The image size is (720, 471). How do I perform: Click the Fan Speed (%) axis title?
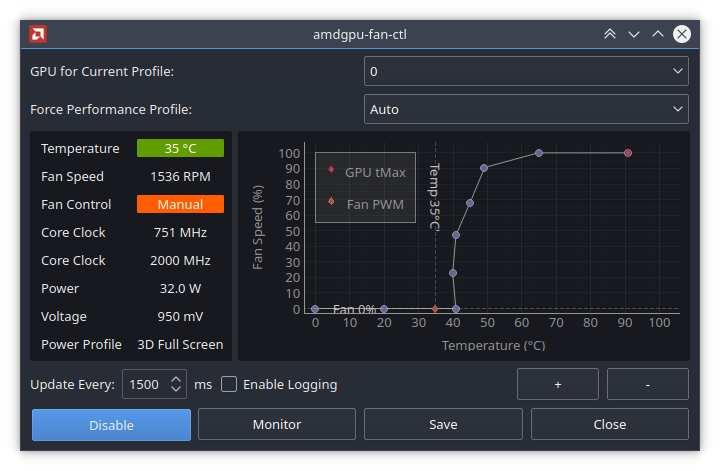[258, 227]
